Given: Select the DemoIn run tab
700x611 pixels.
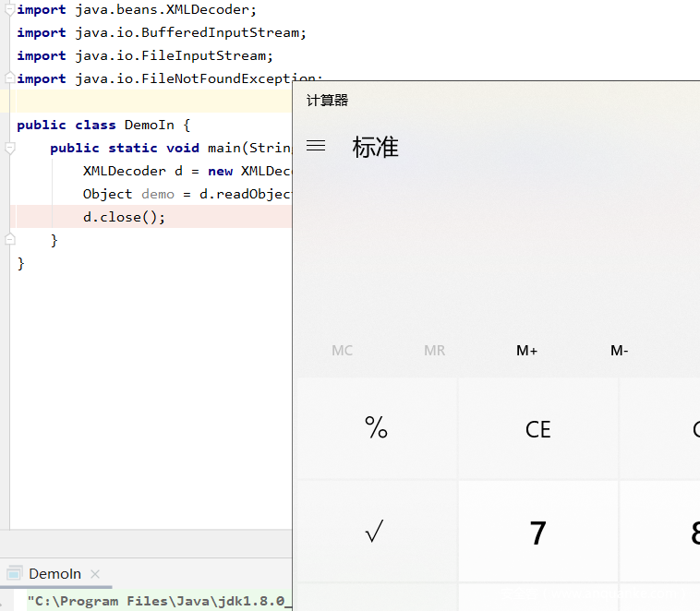Looking at the screenshot, I should pos(54,574).
